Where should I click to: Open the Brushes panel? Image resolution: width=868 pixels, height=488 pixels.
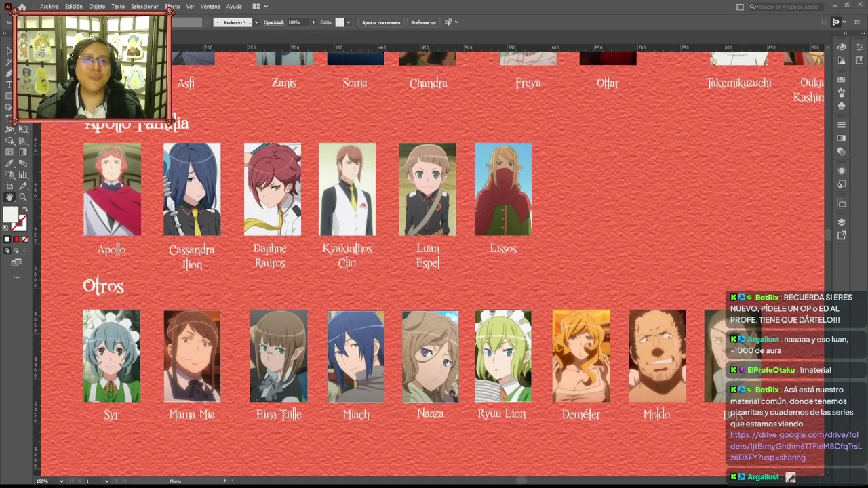point(842,93)
